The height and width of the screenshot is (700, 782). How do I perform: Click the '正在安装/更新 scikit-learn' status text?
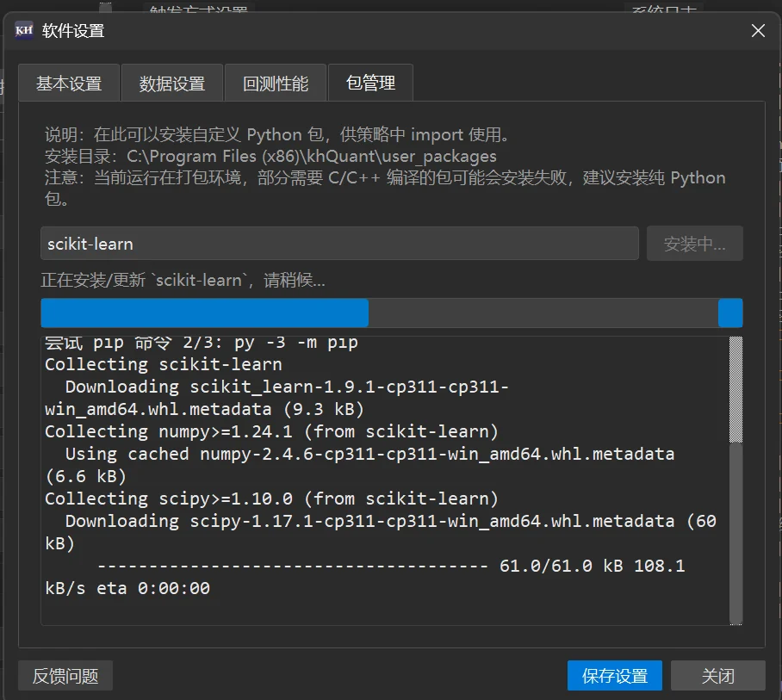[183, 280]
